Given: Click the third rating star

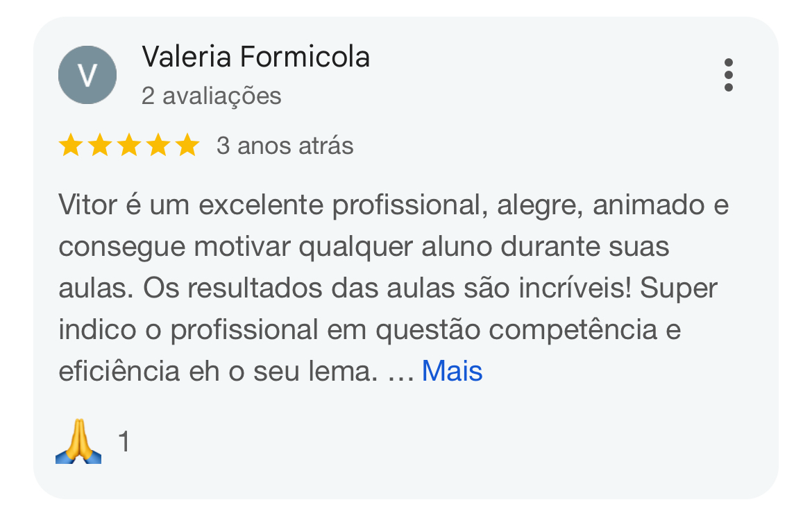Looking at the screenshot, I should 128,146.
